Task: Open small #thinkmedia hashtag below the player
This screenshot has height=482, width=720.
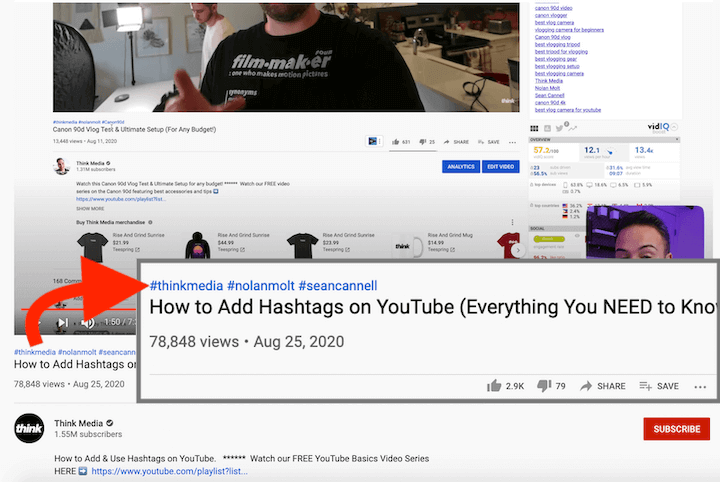Action: pyautogui.click(x=35, y=352)
